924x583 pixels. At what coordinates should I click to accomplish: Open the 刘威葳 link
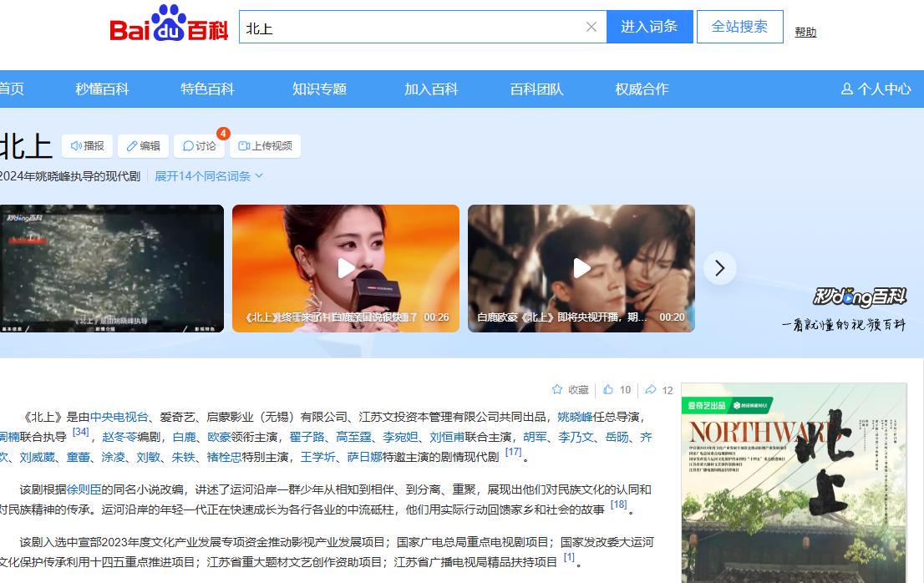point(37,457)
